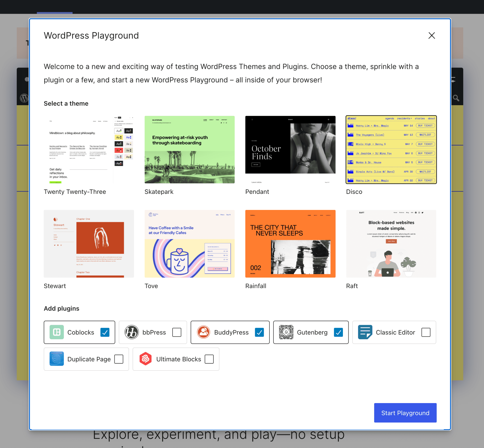Click Start Playground button

click(x=405, y=413)
